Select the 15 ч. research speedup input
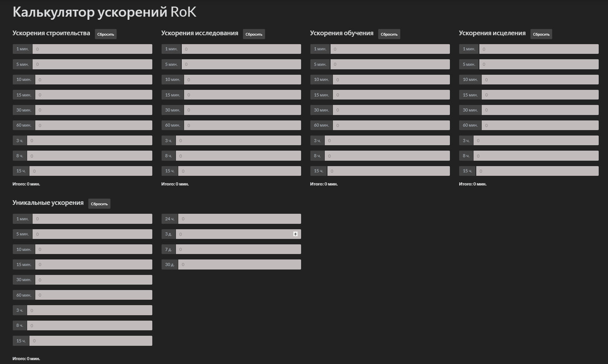 point(240,171)
